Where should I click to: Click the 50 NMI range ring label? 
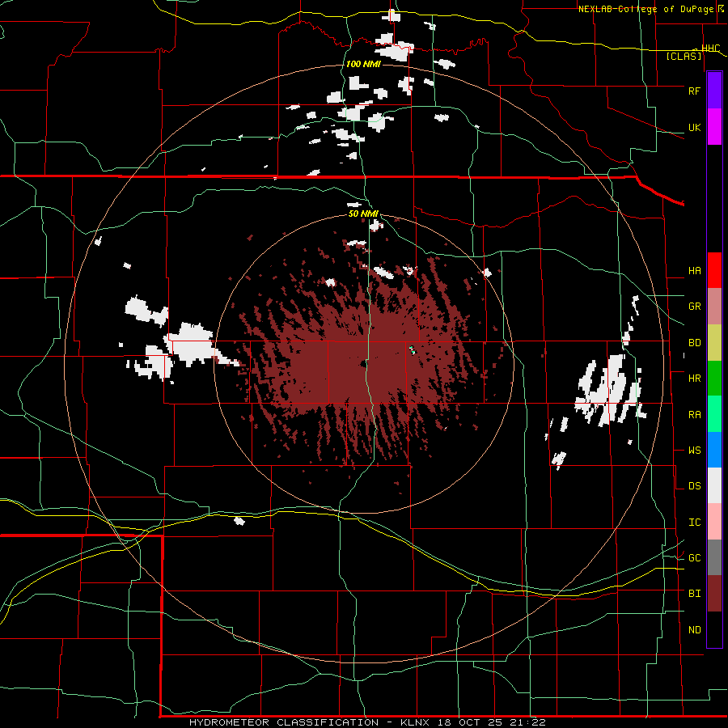tap(363, 214)
